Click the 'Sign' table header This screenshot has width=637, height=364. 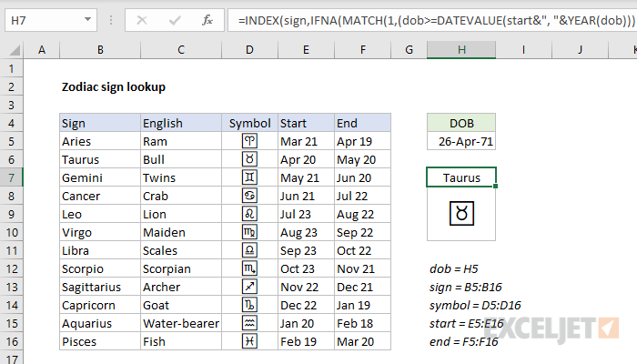(100, 123)
